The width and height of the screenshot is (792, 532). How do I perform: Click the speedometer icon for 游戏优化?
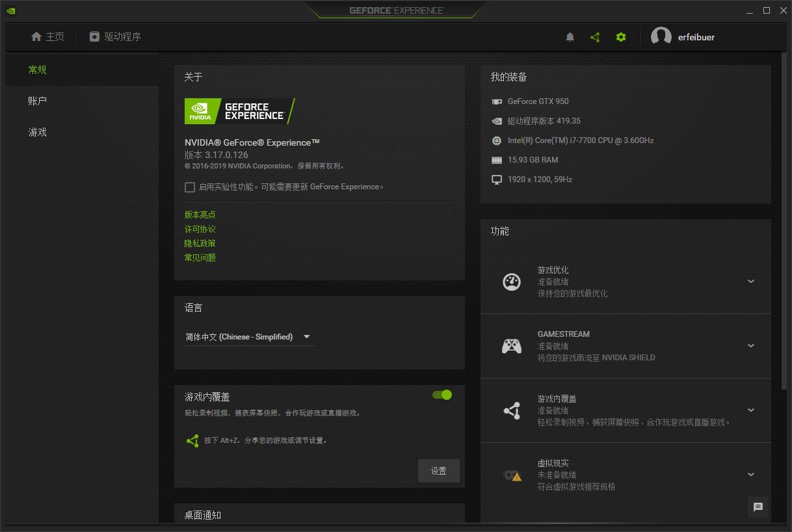pyautogui.click(x=512, y=282)
